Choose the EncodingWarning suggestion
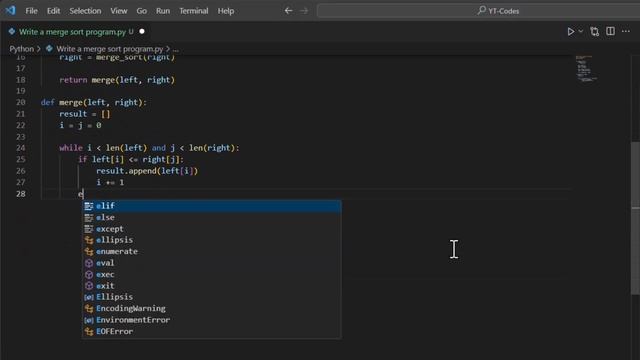Screen dimensions: 640x360 [x=211, y=308]
